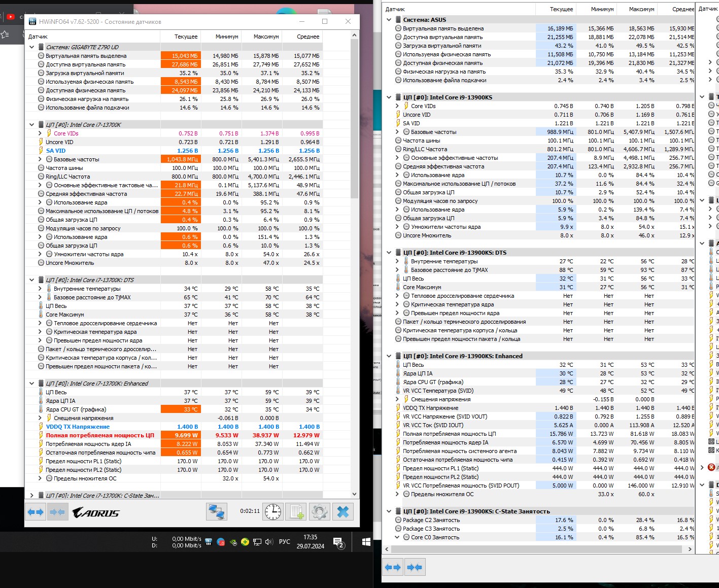Open sensor settings with the gear icon

pos(319,512)
